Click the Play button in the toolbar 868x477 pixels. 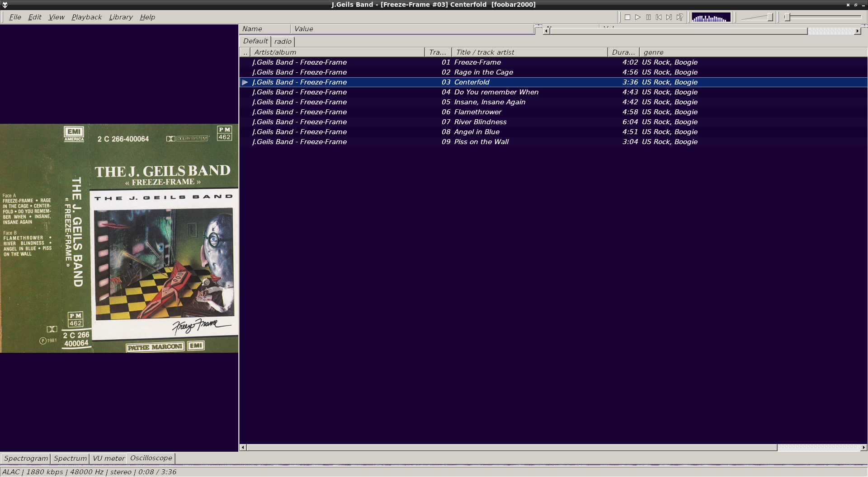(638, 17)
